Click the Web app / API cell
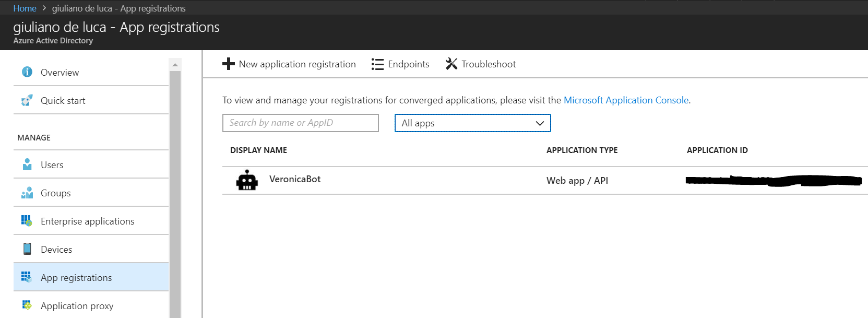The image size is (868, 318). click(577, 181)
